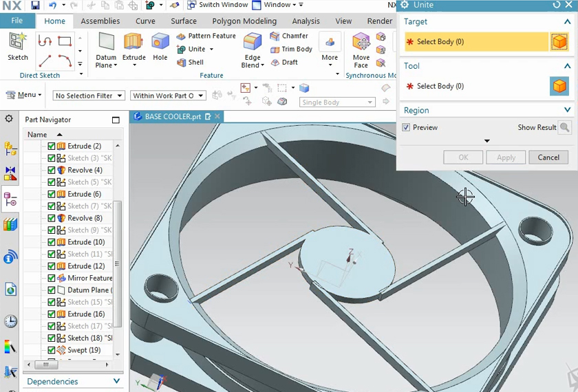The height and width of the screenshot is (392, 578).
Task: Switch to the Assemblies tab
Action: click(100, 21)
